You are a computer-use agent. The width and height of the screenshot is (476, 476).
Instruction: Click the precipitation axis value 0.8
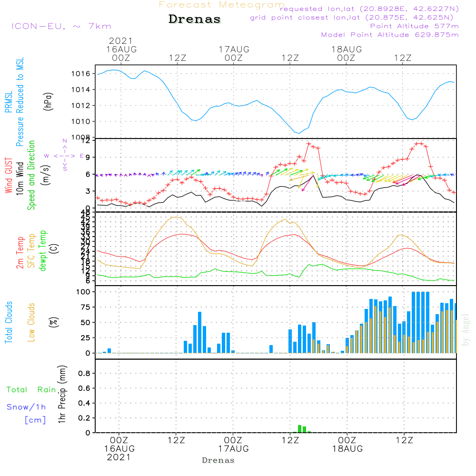click(84, 374)
